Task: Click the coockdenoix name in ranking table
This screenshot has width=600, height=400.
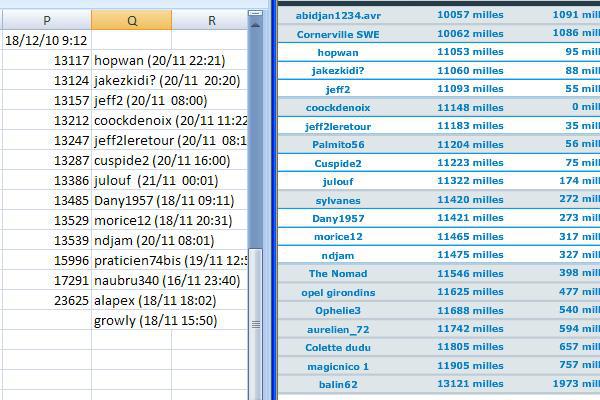Action: tap(338, 107)
